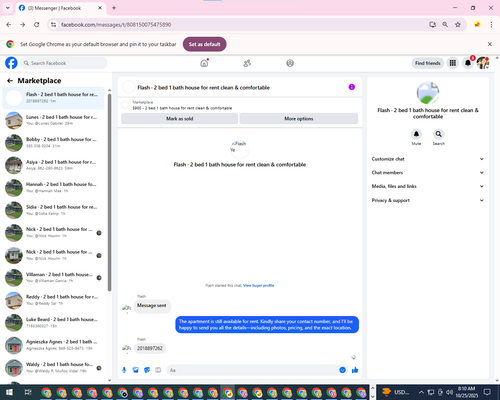Go to the Home feed icon

[x=204, y=63]
